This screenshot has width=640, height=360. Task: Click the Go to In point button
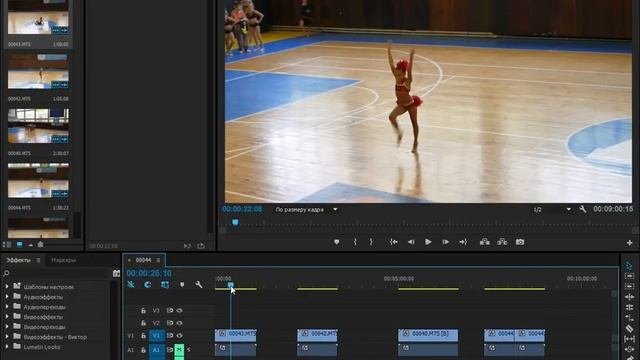pos(393,242)
